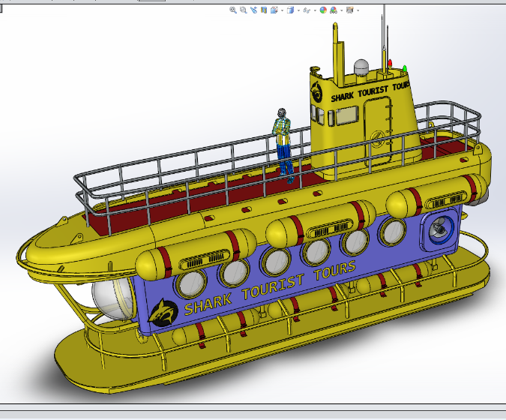This screenshot has height=420, width=506.
Task: Toggle the Section View tool
Action: tap(264, 10)
